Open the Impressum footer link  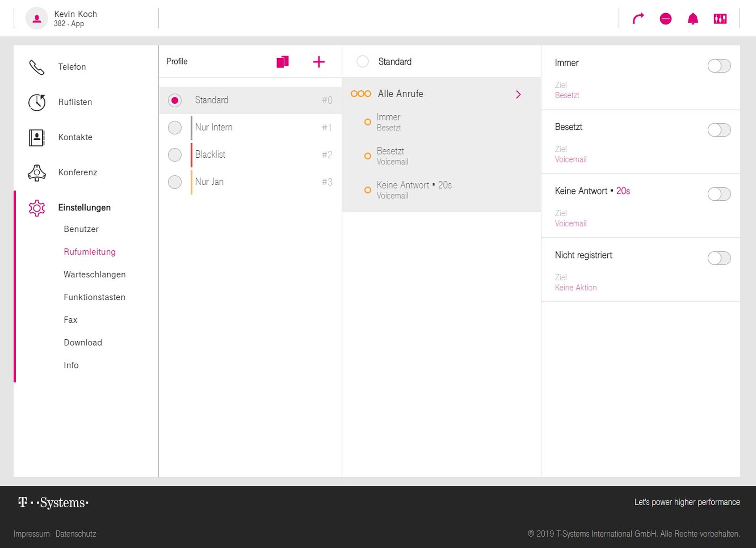click(x=31, y=534)
